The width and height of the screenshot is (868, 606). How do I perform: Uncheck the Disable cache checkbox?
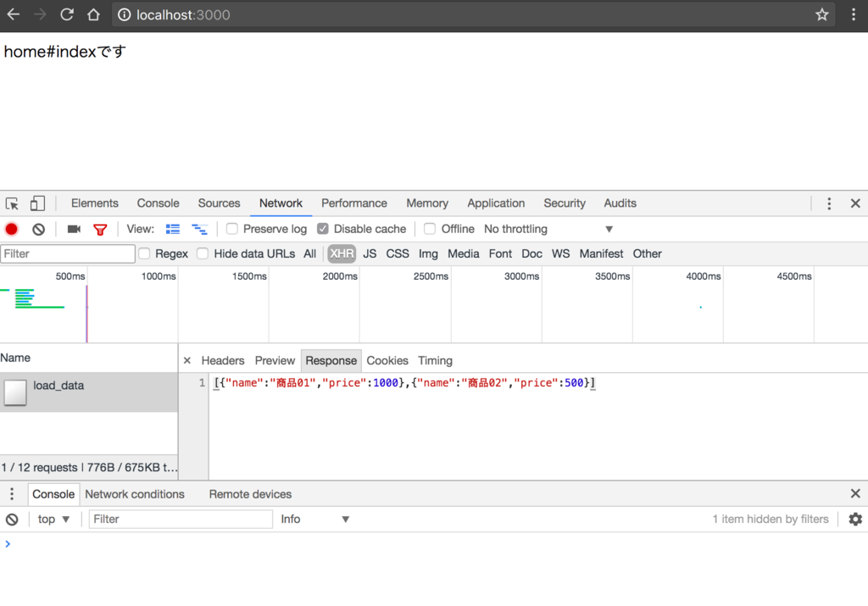(x=323, y=229)
